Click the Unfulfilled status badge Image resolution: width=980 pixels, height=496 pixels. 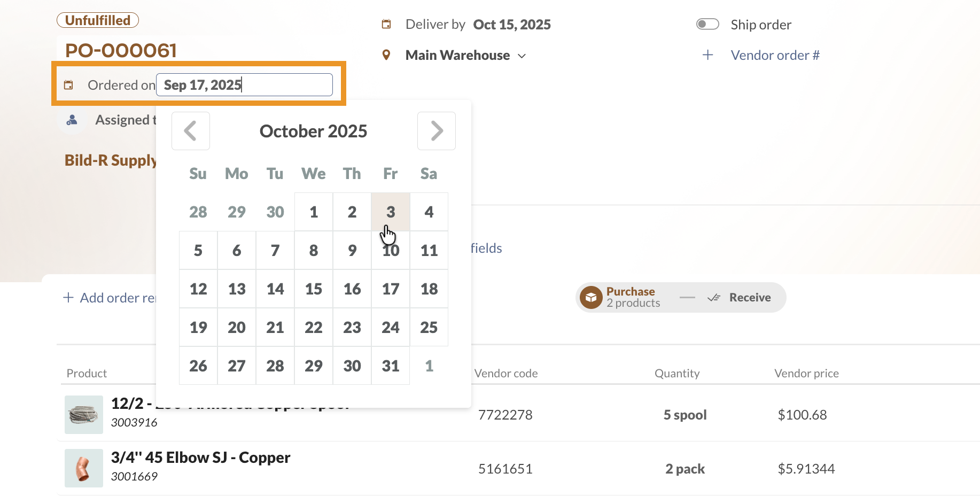[98, 20]
